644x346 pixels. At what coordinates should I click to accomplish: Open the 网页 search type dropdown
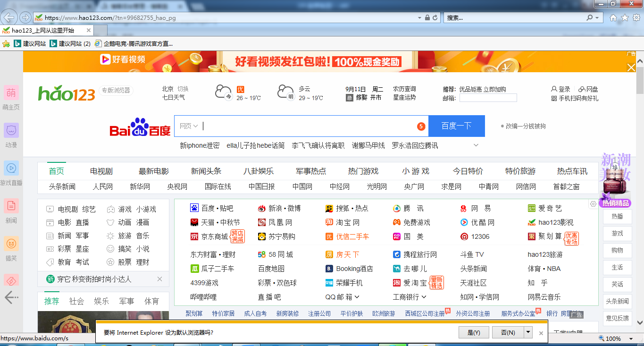point(188,126)
